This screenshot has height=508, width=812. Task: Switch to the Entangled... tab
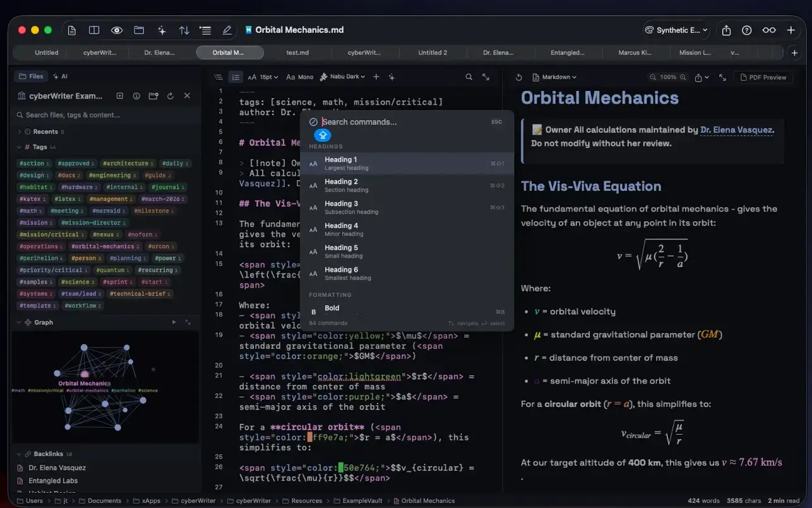click(x=568, y=53)
